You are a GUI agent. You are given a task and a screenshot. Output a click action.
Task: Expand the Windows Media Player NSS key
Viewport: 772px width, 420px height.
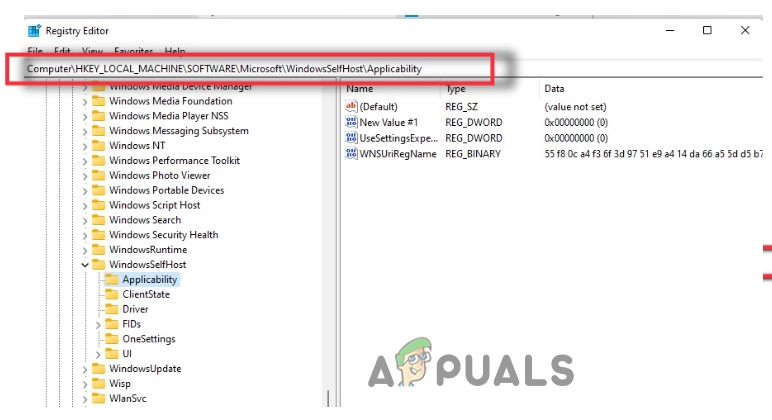tap(85, 117)
